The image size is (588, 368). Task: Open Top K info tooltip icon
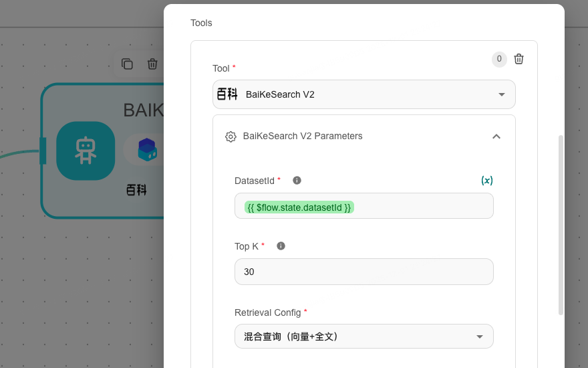(x=281, y=246)
